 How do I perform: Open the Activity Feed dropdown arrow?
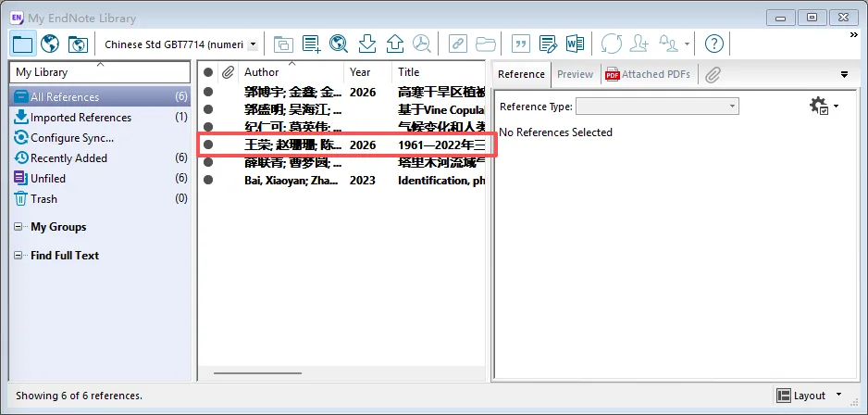click(x=687, y=44)
